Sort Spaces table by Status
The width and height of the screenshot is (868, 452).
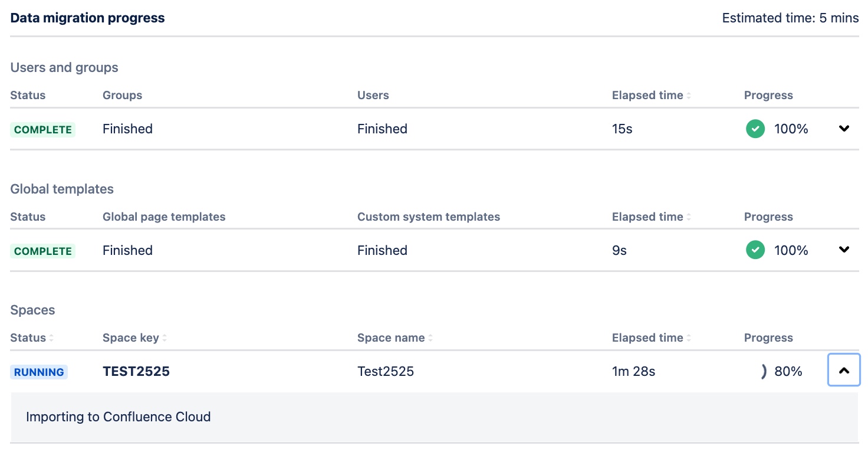click(x=32, y=338)
